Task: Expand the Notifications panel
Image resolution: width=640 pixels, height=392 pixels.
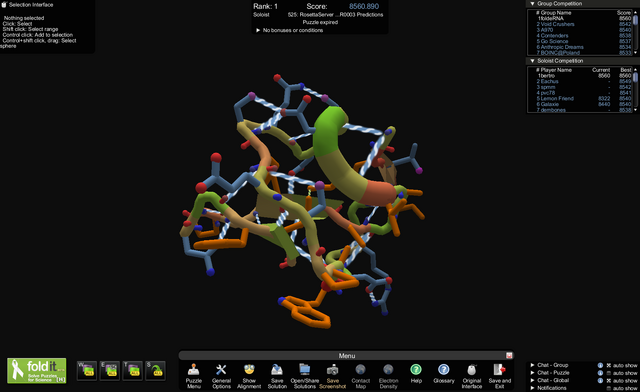Action: (x=532, y=388)
